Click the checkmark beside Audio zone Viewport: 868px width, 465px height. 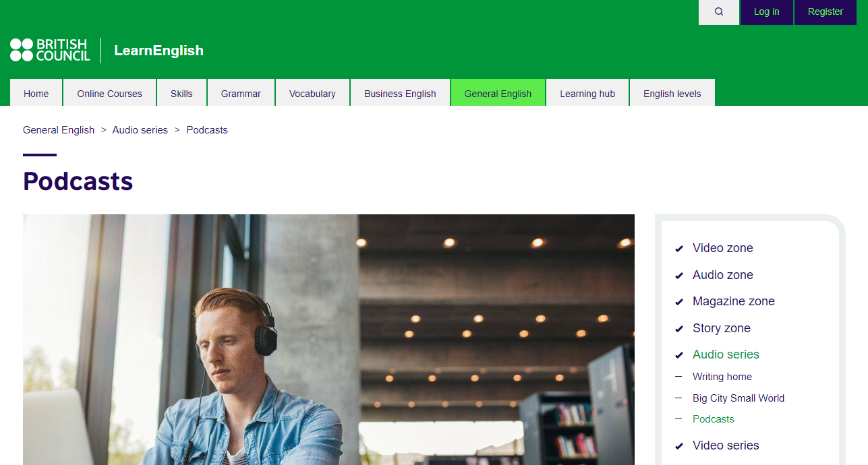pos(679,276)
